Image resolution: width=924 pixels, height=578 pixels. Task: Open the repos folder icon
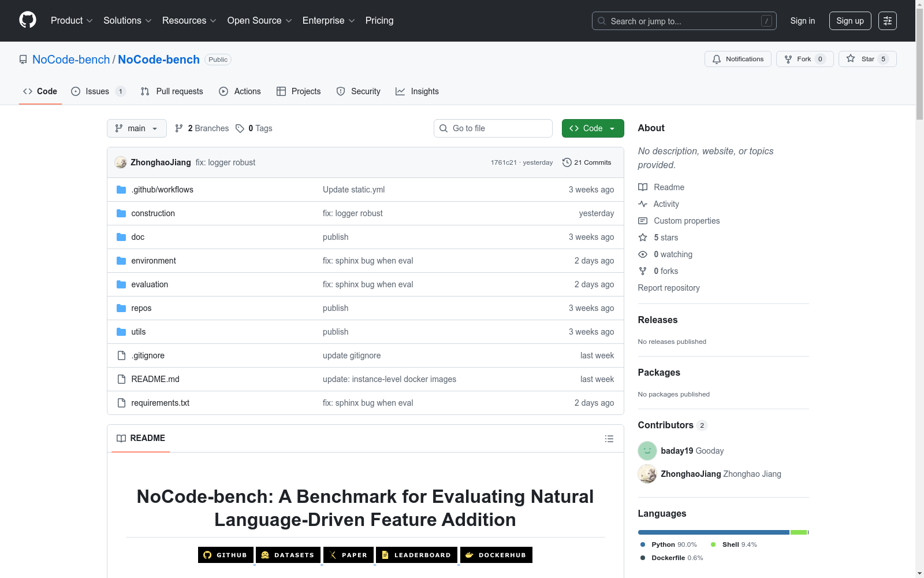(x=121, y=308)
